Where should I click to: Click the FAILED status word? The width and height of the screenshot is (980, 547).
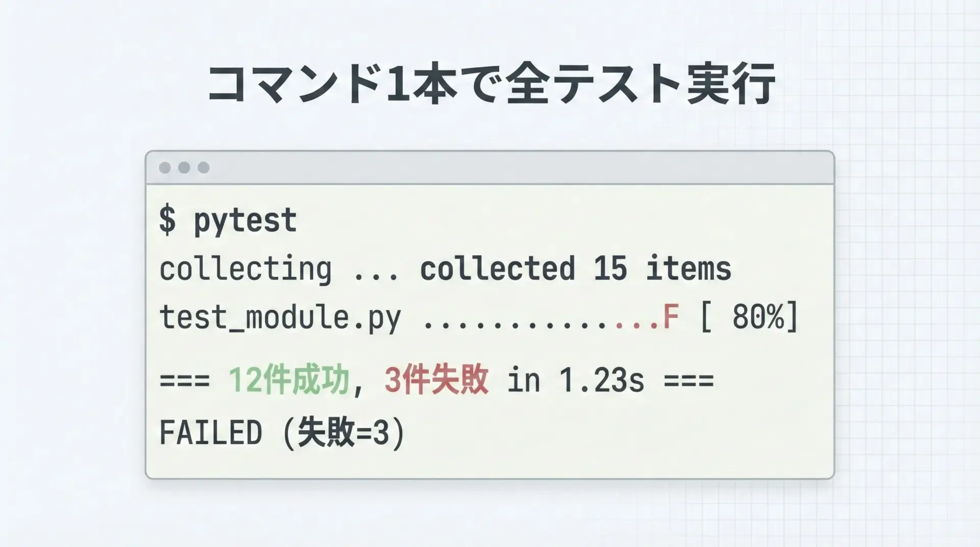click(211, 433)
